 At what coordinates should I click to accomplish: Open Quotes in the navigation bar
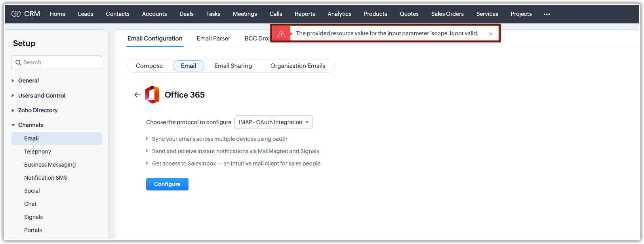point(409,14)
